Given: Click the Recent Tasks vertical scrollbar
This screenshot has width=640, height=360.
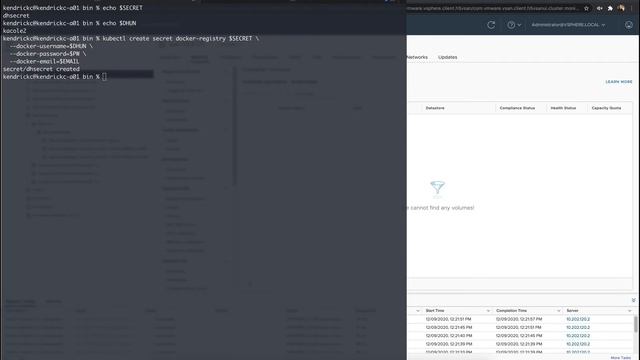Looking at the screenshot, I should pos(636,325).
